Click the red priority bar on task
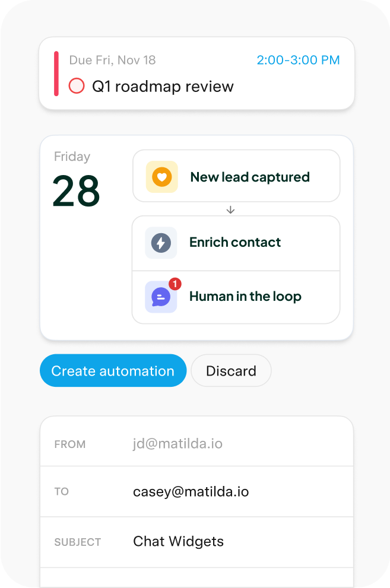Image resolution: width=390 pixels, height=588 pixels. click(56, 74)
